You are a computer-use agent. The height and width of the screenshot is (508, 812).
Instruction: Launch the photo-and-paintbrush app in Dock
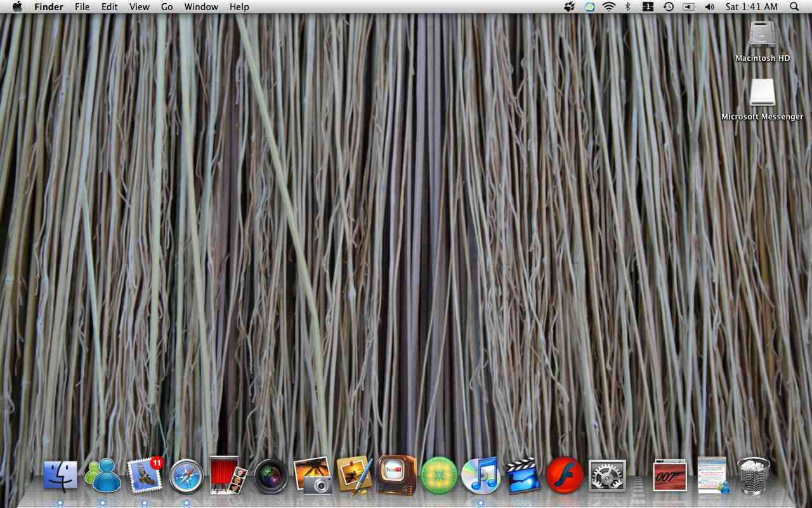click(355, 476)
